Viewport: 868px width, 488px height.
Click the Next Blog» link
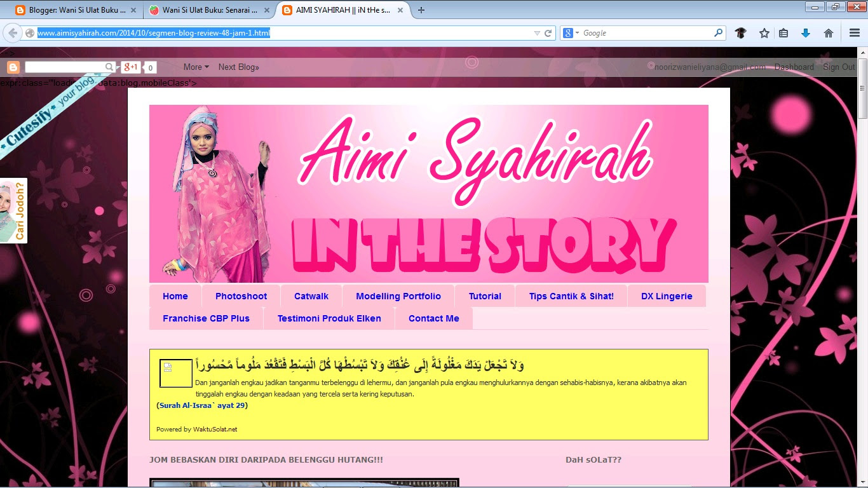(x=238, y=67)
